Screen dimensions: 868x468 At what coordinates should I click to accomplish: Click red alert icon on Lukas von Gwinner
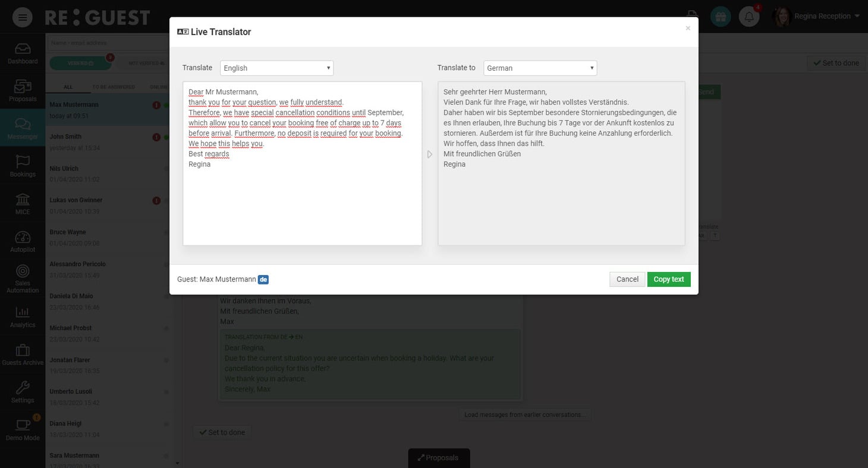click(x=156, y=201)
